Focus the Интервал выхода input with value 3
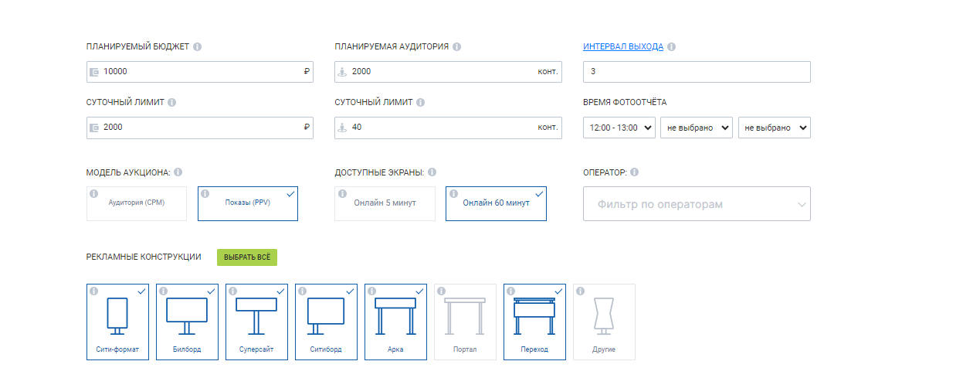The height and width of the screenshot is (385, 980). [x=697, y=72]
